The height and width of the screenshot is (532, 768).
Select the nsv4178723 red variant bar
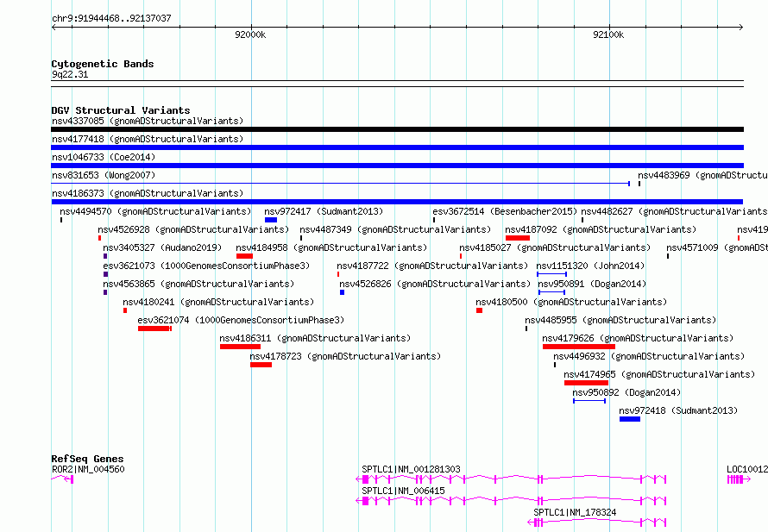261,365
